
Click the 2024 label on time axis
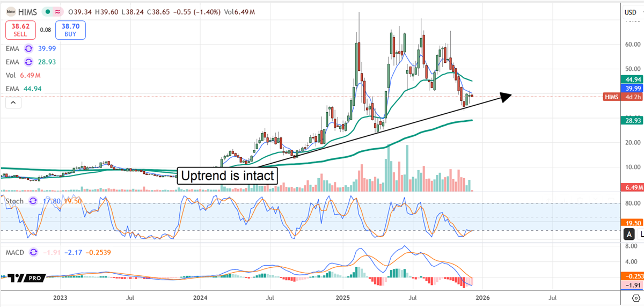coord(201,297)
